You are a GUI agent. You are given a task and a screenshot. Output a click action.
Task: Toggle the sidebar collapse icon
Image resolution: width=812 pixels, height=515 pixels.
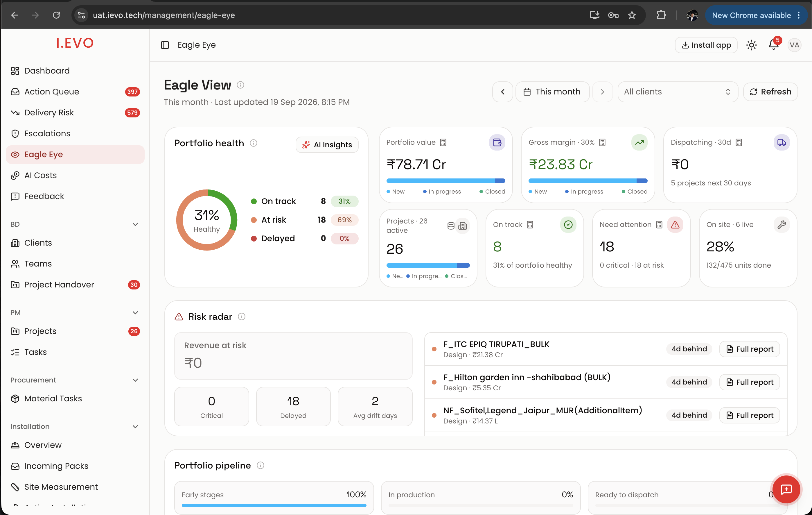pos(165,45)
